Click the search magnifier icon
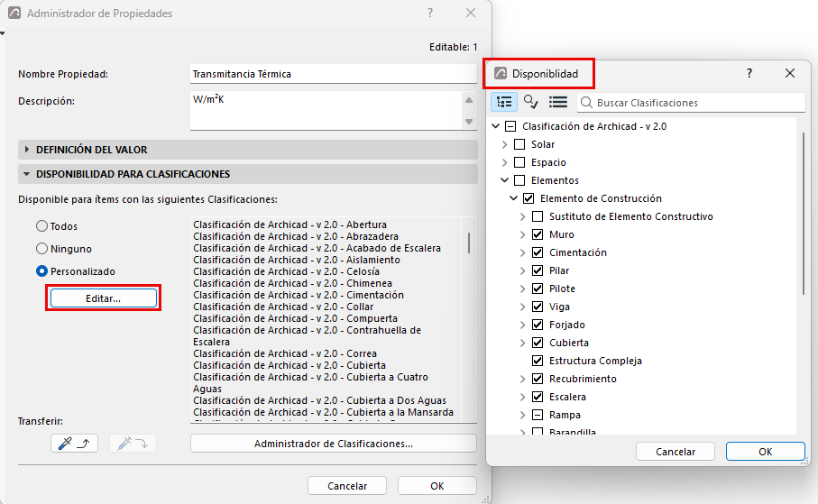This screenshot has height=504, width=818. (586, 102)
